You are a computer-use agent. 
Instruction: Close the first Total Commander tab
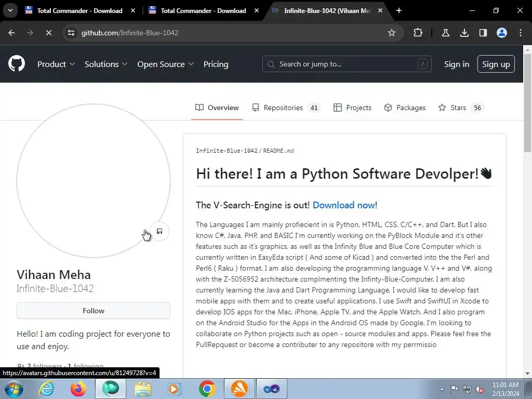point(133,10)
